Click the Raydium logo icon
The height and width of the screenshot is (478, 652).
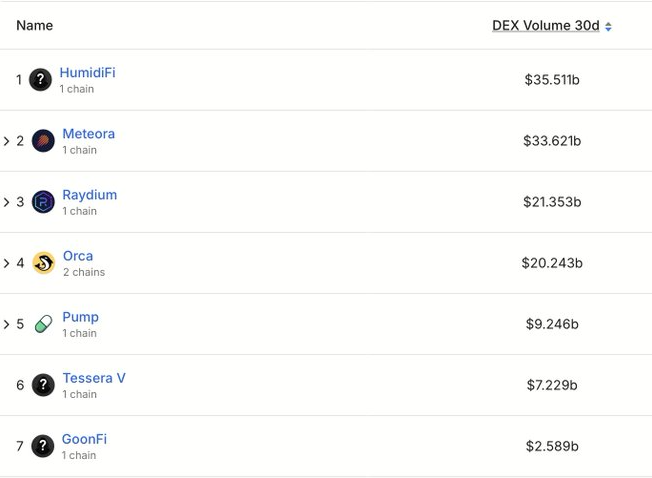point(43,202)
